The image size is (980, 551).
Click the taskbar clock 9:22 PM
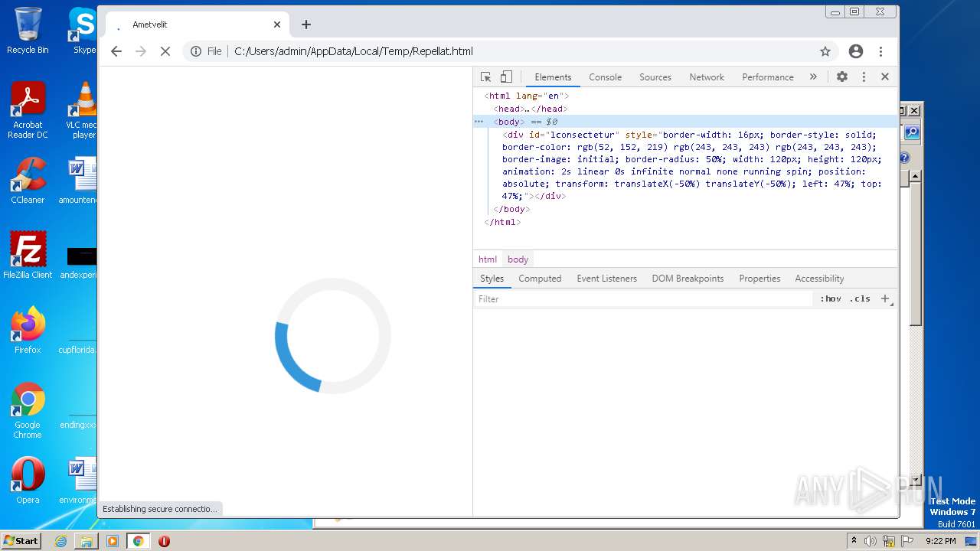(941, 541)
